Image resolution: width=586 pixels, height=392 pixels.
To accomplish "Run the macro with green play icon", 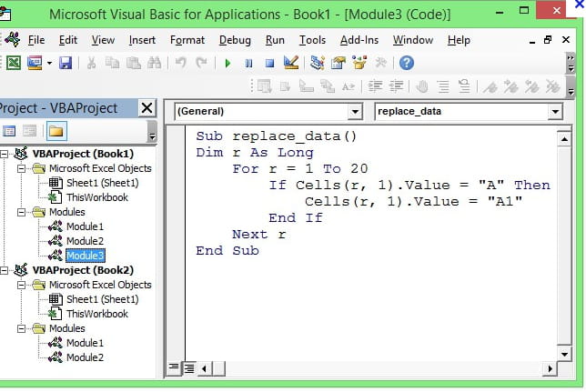I will point(227,63).
